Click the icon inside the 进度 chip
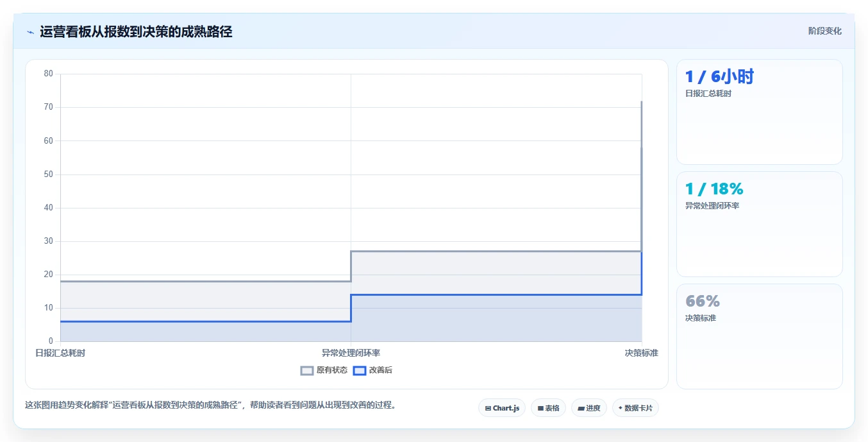868x442 pixels. pos(581,408)
